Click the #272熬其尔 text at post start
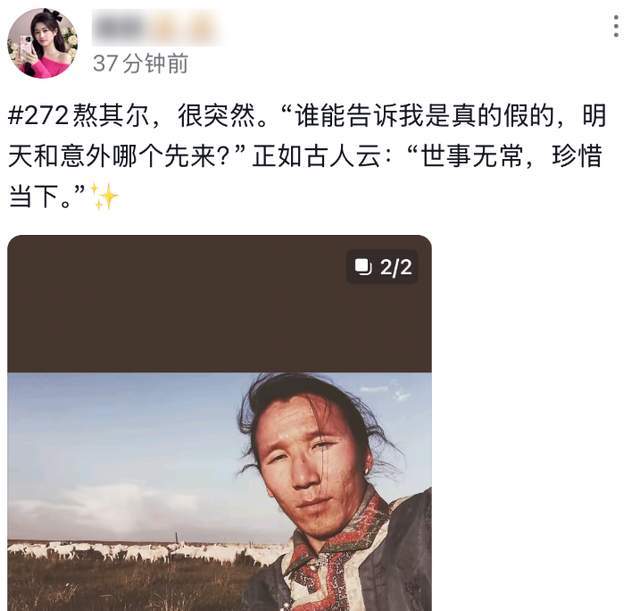The image size is (640, 611). [x=78, y=116]
